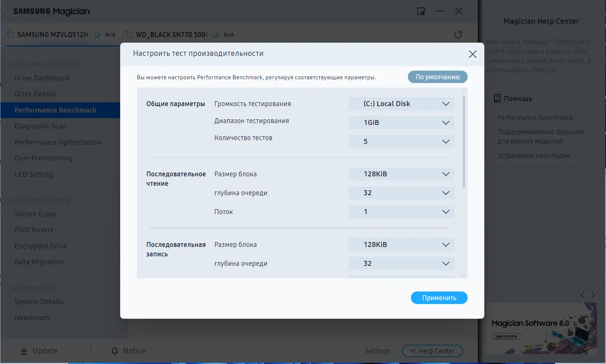Go to previous help banner arrow
606x364 pixels.
coord(583,295)
